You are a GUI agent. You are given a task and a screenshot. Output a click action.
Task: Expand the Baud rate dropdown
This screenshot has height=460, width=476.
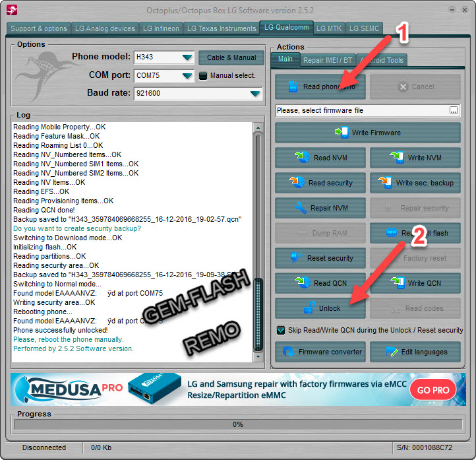click(x=255, y=93)
